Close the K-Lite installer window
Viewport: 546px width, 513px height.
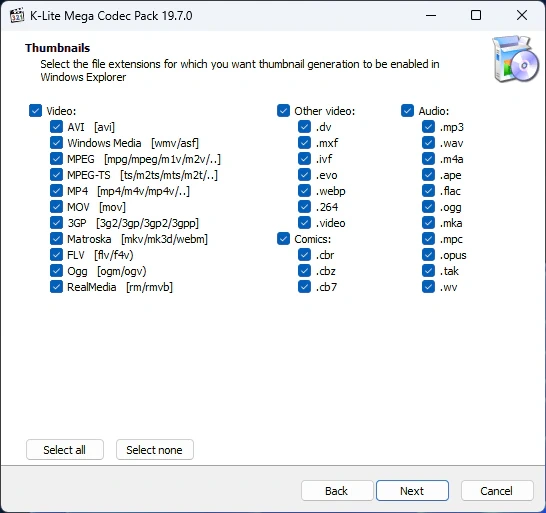tap(522, 15)
